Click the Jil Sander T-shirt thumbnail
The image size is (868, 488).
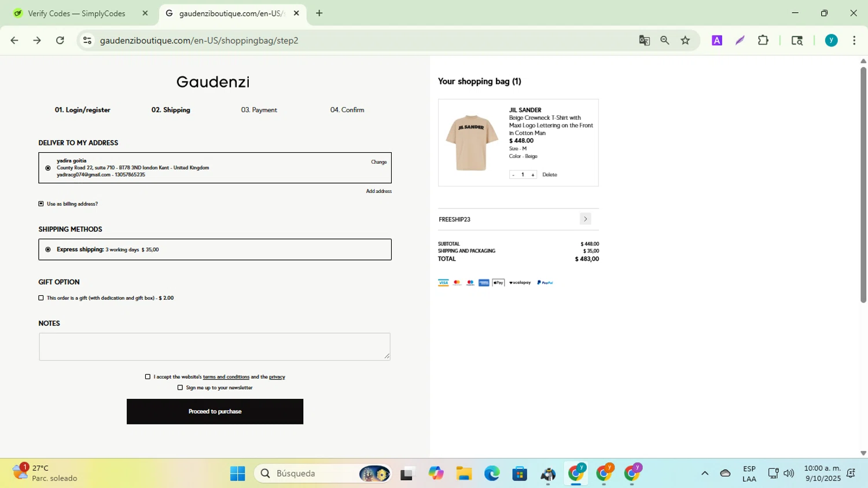(472, 143)
